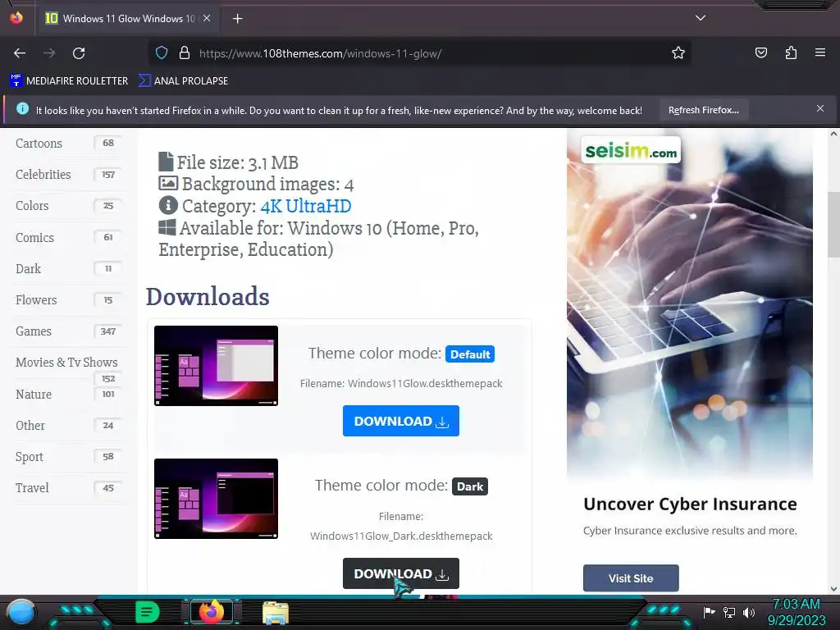Viewport: 840px width, 630px height.
Task: Open the Extensions puzzle icon
Action: click(791, 52)
